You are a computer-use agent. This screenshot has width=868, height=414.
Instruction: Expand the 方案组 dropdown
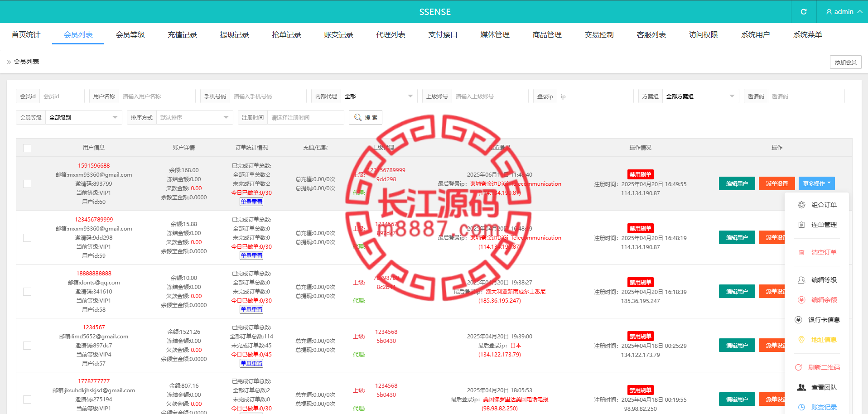(700, 96)
